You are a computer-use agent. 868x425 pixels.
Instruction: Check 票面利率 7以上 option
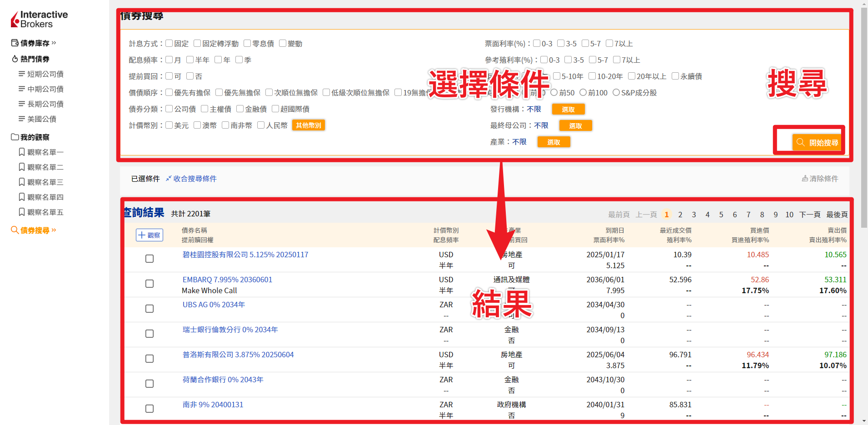(x=609, y=43)
